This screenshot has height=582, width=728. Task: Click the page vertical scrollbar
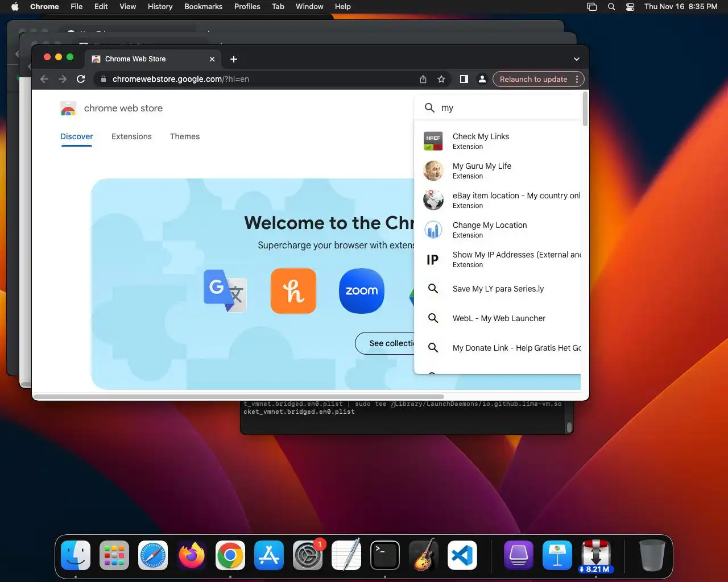pos(585,109)
